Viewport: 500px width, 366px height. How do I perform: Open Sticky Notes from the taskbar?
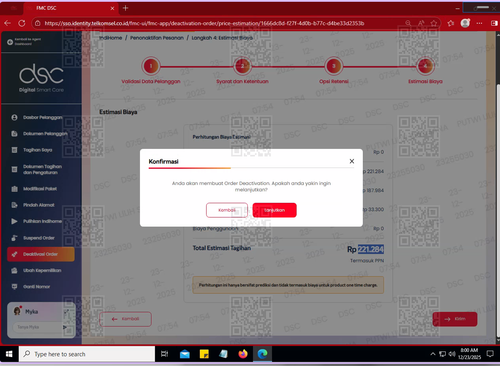pos(204,354)
